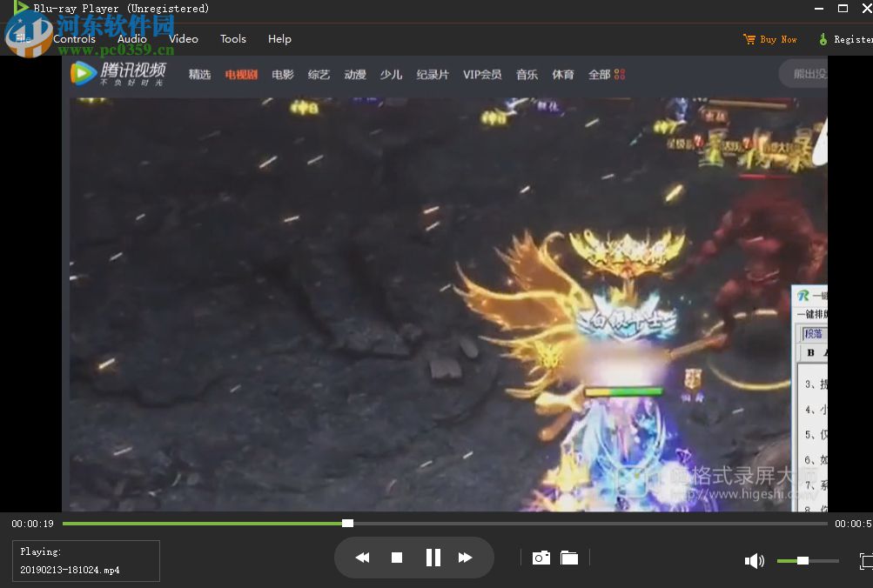Open the Audio menu

[131, 38]
